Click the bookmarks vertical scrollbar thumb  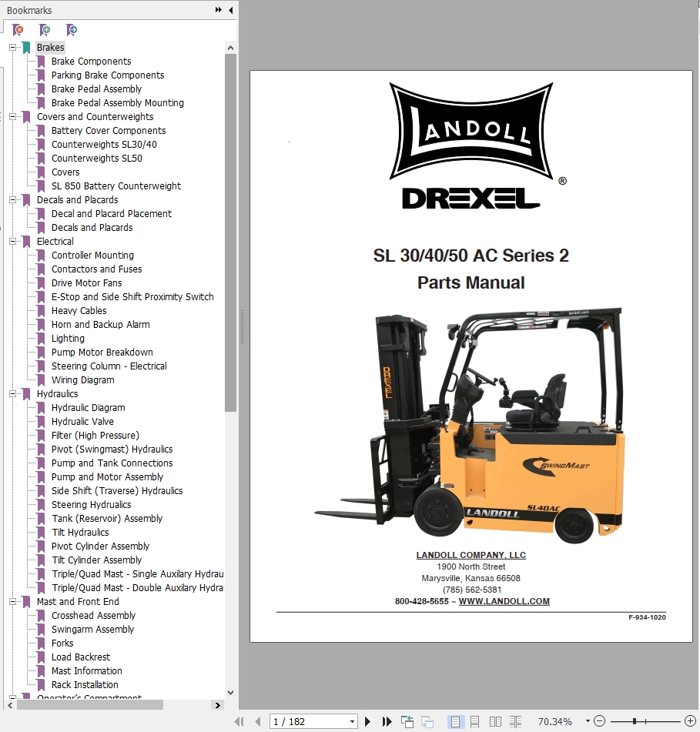click(230, 232)
